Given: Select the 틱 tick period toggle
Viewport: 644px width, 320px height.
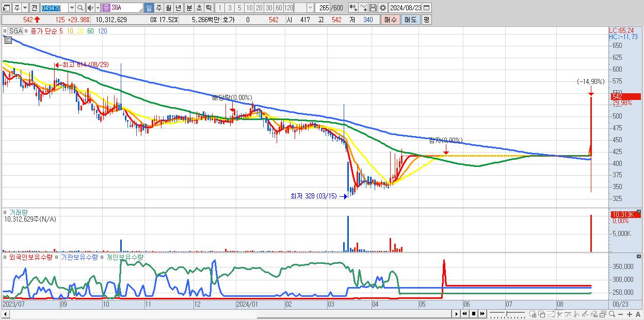Looking at the screenshot, I should pyautogui.click(x=208, y=8).
